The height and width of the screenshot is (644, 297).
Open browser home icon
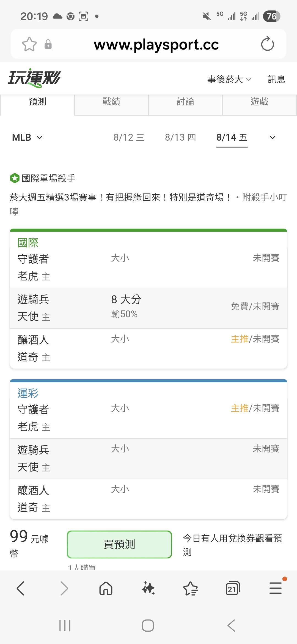pos(106,589)
